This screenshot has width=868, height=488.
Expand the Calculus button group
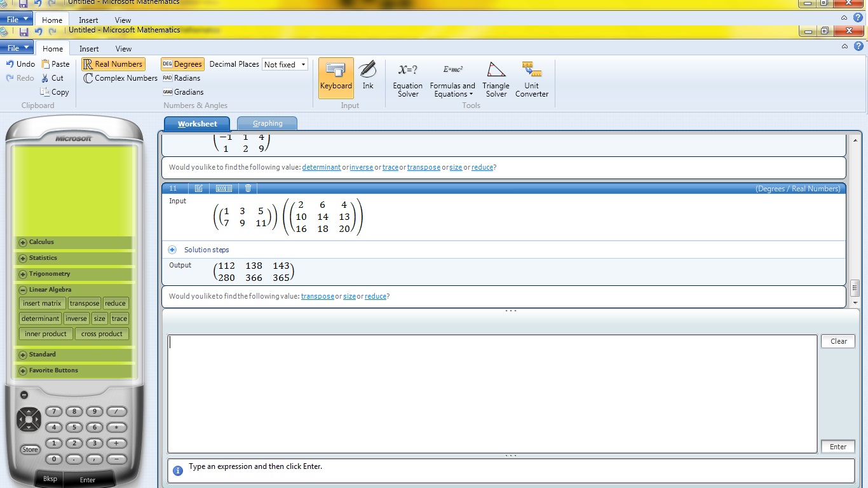point(23,242)
